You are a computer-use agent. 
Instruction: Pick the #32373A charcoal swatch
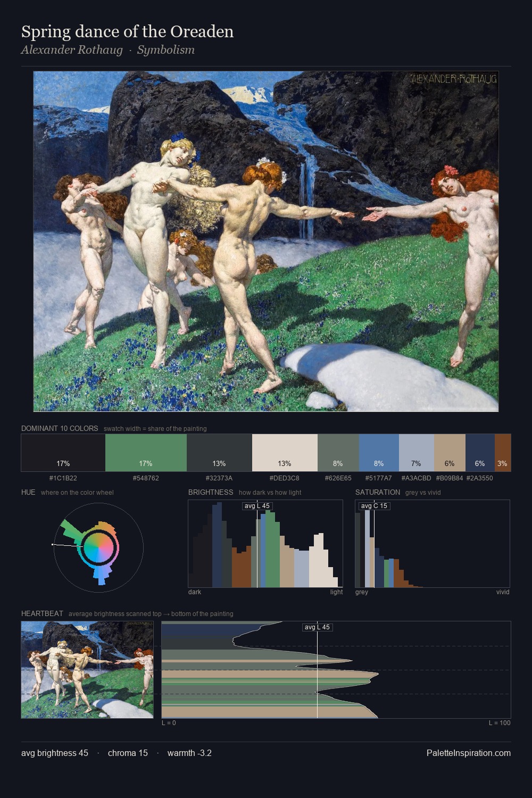tap(219, 453)
